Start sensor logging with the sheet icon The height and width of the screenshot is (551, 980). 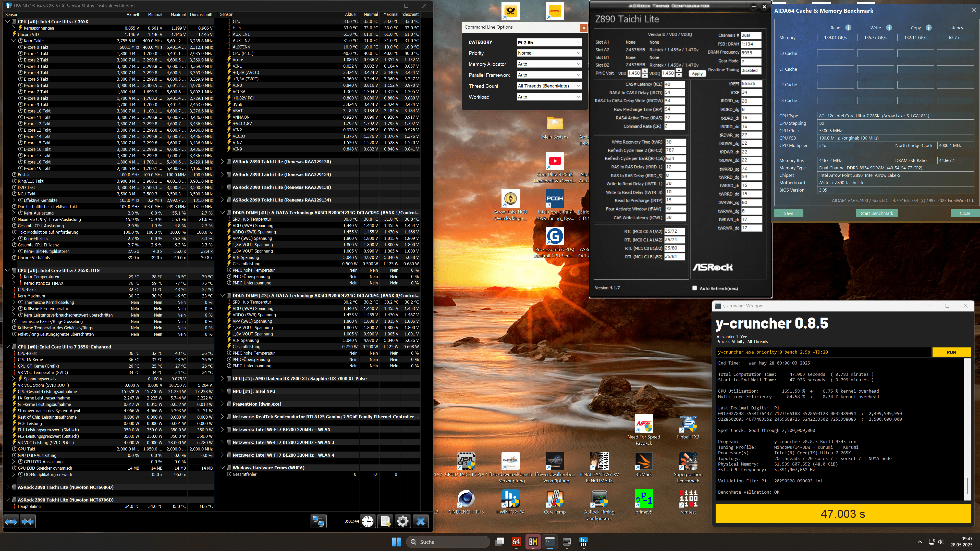coord(385,521)
